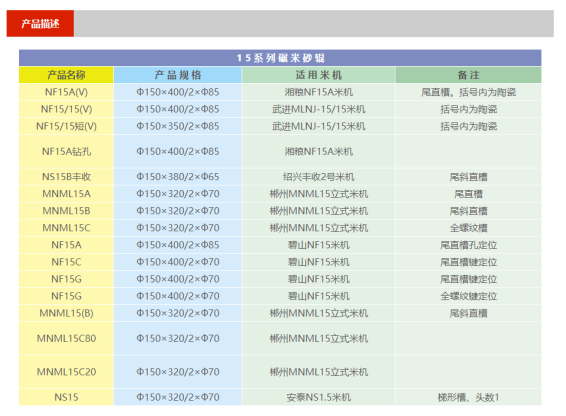Screen dimensions: 566x416
Task: Select the 备注 column header
Action: point(469,75)
